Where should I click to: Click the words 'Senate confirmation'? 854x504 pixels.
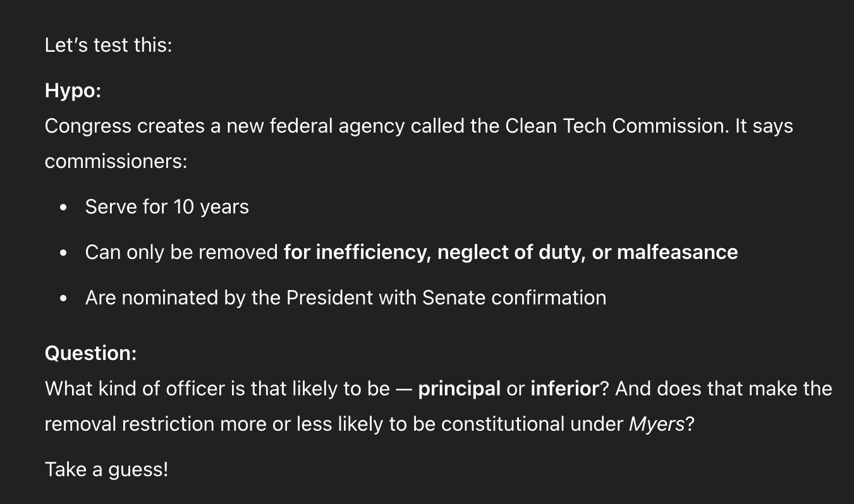(514, 298)
